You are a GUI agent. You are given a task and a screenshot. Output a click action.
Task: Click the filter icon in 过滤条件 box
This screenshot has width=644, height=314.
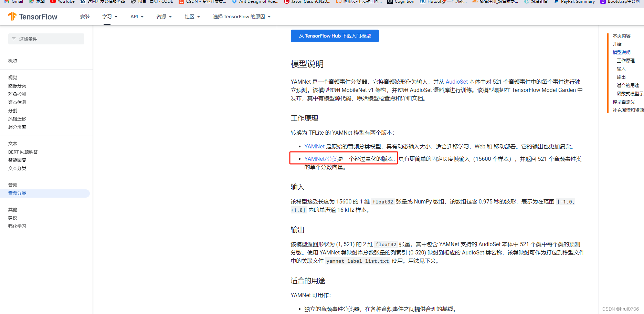(x=14, y=39)
